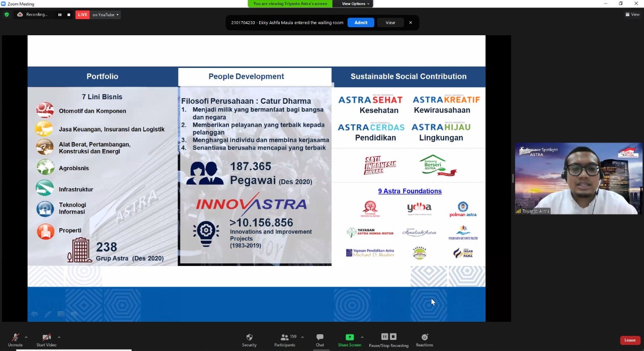Expand audio options arrow beside Unmute
The image size is (644, 351).
tap(26, 337)
